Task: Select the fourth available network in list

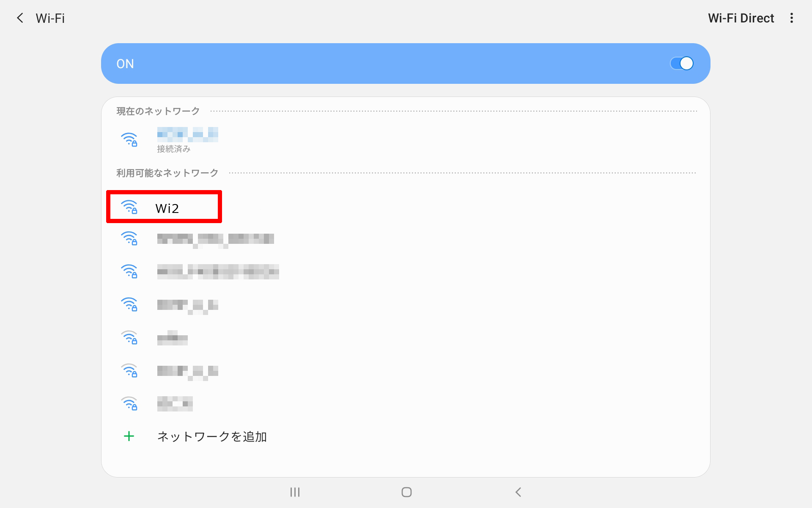Action: click(x=187, y=305)
